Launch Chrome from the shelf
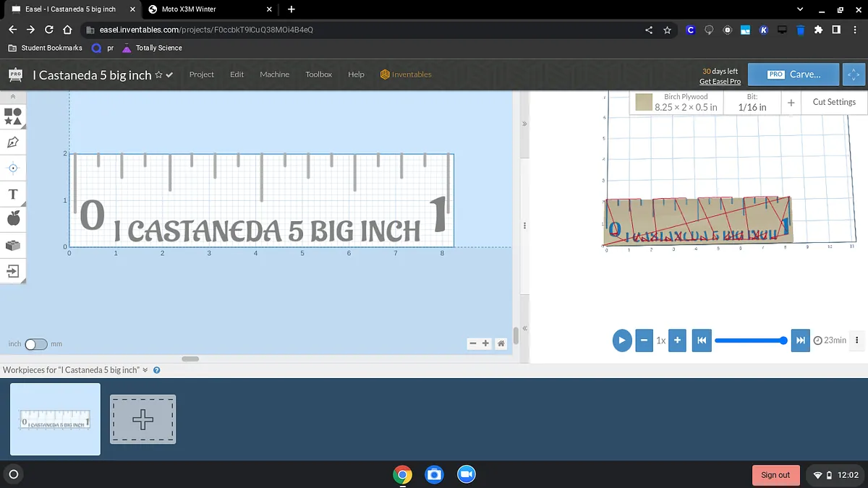This screenshot has height=488, width=868. point(402,474)
